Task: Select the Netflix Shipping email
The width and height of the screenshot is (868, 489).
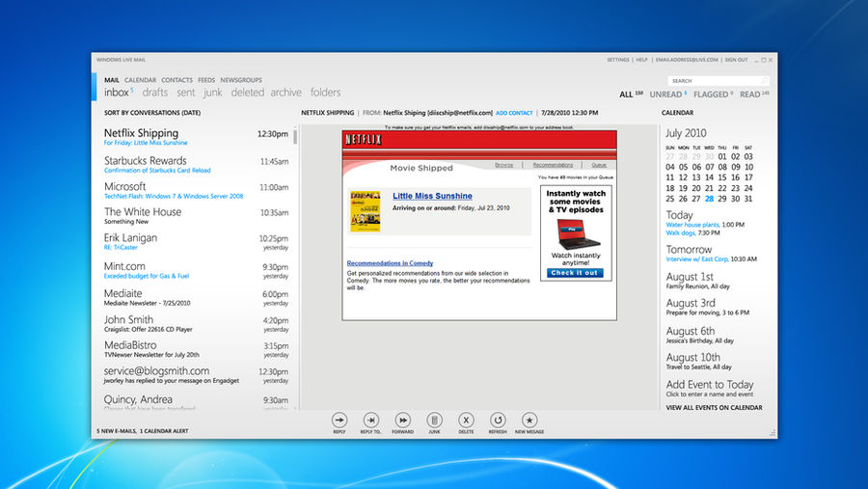Action: pyautogui.click(x=197, y=137)
